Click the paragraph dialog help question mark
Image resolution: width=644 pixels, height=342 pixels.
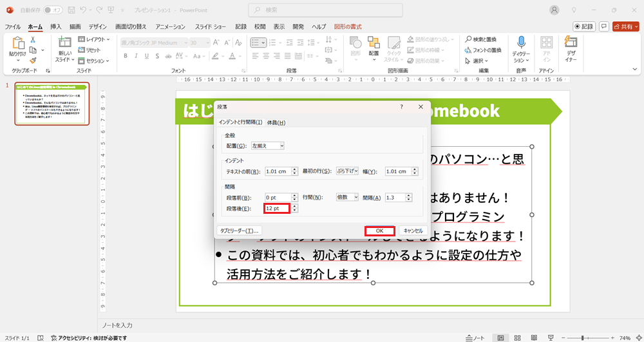[x=401, y=107]
